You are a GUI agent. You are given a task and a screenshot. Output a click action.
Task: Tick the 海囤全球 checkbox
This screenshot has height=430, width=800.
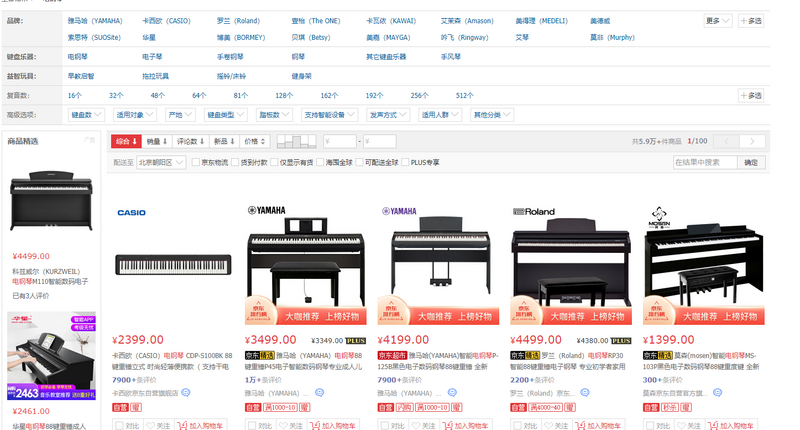(320, 162)
